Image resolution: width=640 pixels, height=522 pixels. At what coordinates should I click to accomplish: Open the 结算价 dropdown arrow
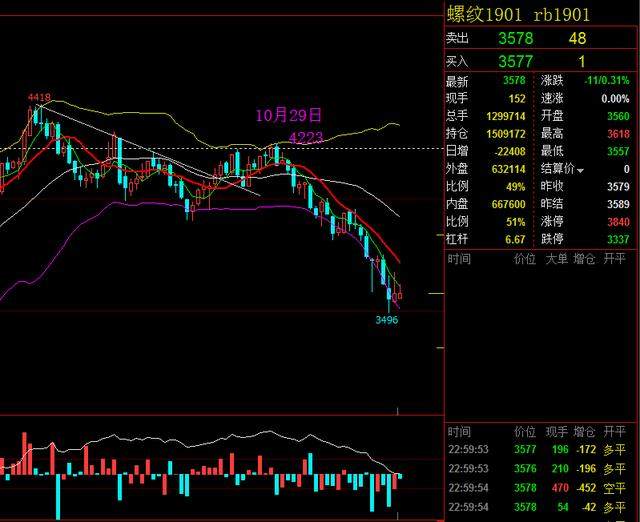tap(580, 171)
